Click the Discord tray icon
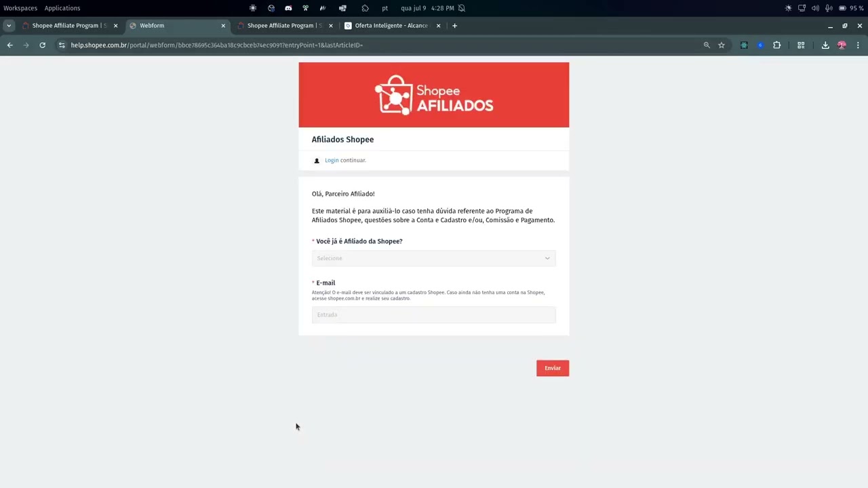The width and height of the screenshot is (868, 488). (x=288, y=8)
